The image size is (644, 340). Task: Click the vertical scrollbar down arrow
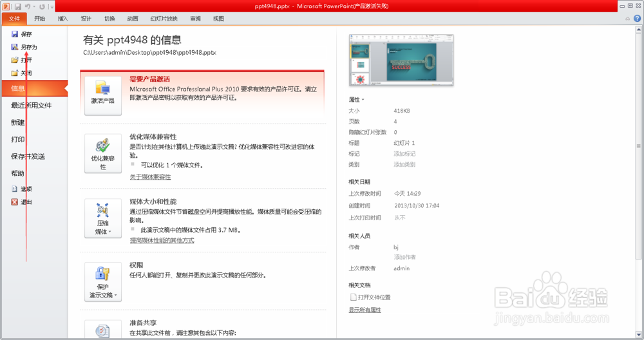639,335
